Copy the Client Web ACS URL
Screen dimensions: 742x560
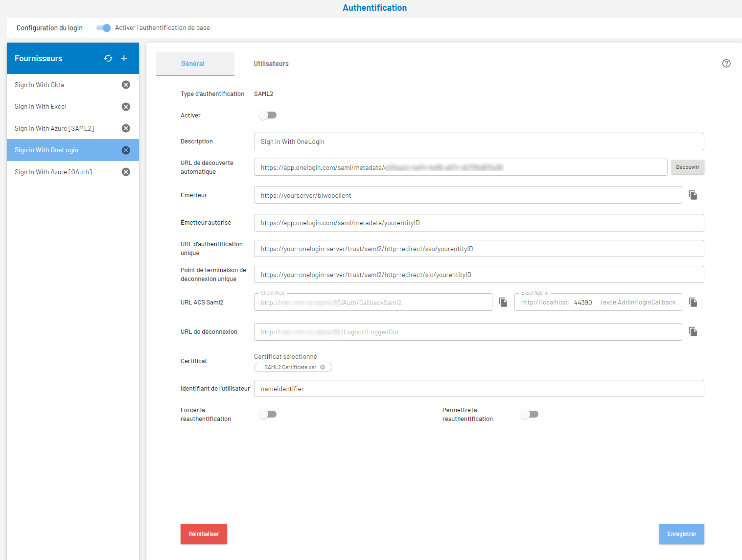tap(503, 302)
